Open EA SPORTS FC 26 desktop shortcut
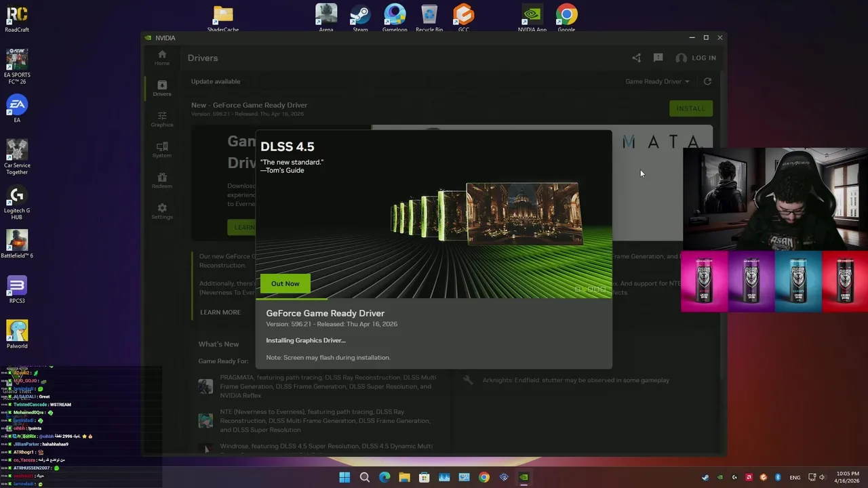The width and height of the screenshot is (868, 488). point(17,66)
